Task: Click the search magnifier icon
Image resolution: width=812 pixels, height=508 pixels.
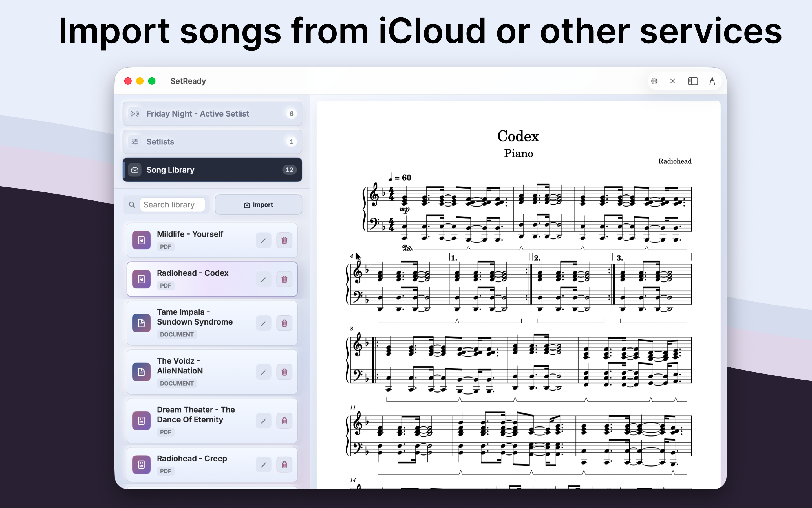Action: (132, 205)
